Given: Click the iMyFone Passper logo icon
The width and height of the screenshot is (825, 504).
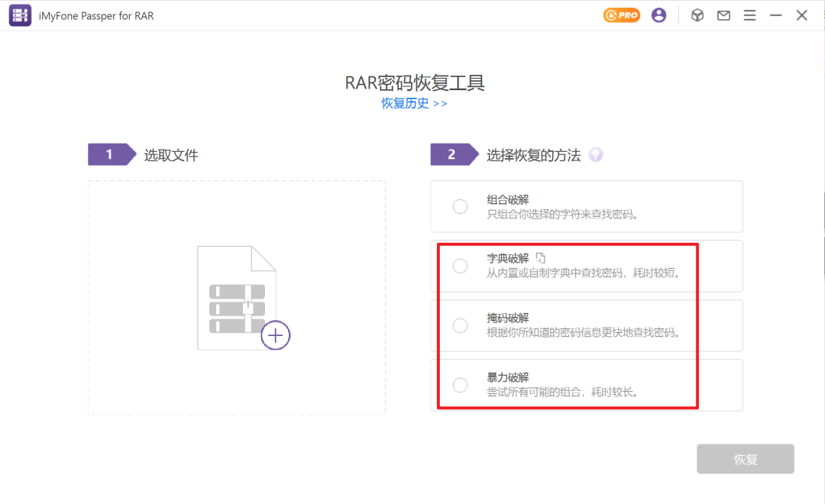Looking at the screenshot, I should coord(19,15).
